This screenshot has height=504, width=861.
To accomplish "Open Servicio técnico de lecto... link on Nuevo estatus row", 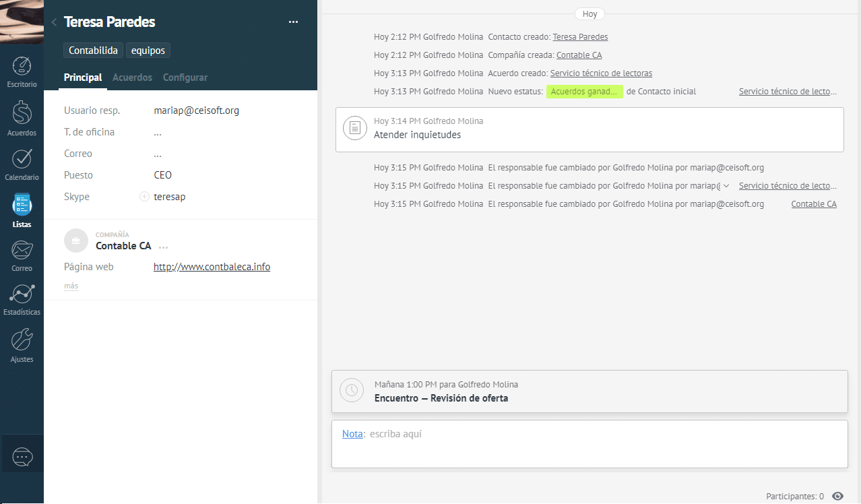I will click(788, 91).
